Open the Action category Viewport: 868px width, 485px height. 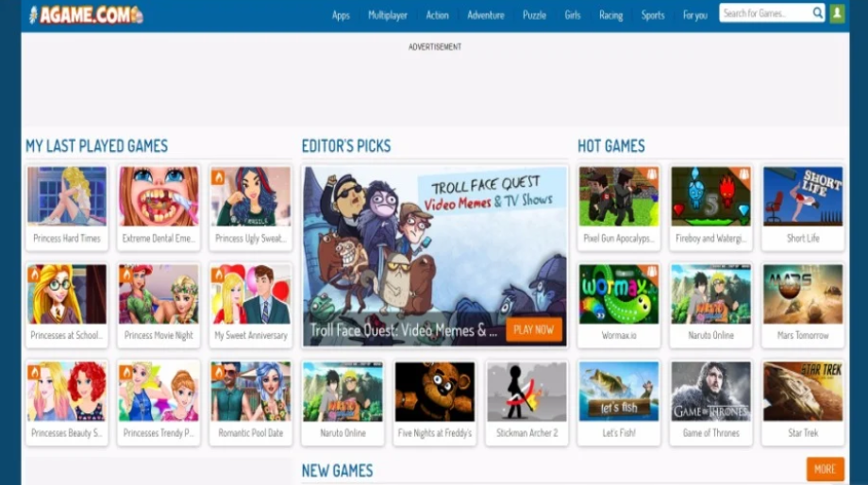[x=437, y=15]
